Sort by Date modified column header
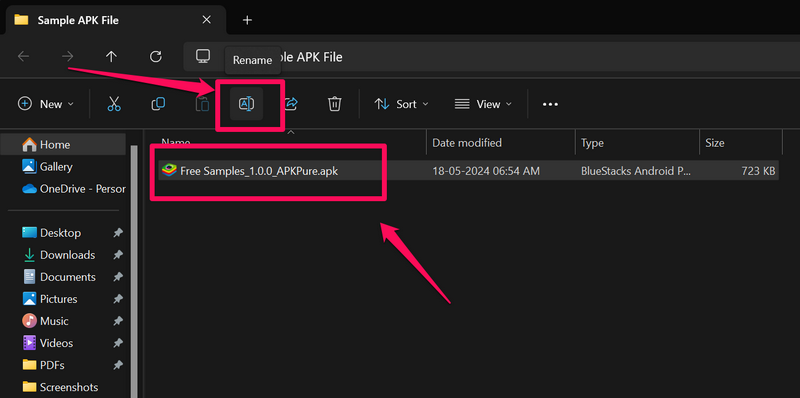 coord(501,143)
